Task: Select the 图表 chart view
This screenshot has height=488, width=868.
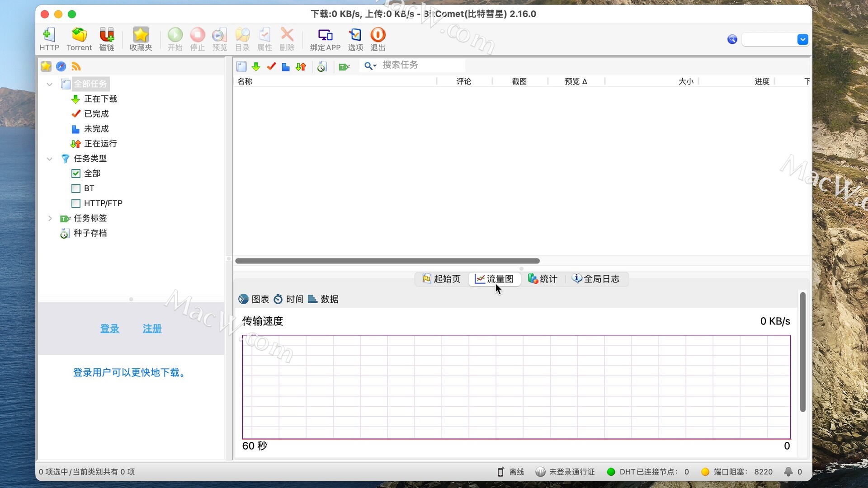Action: click(x=254, y=299)
